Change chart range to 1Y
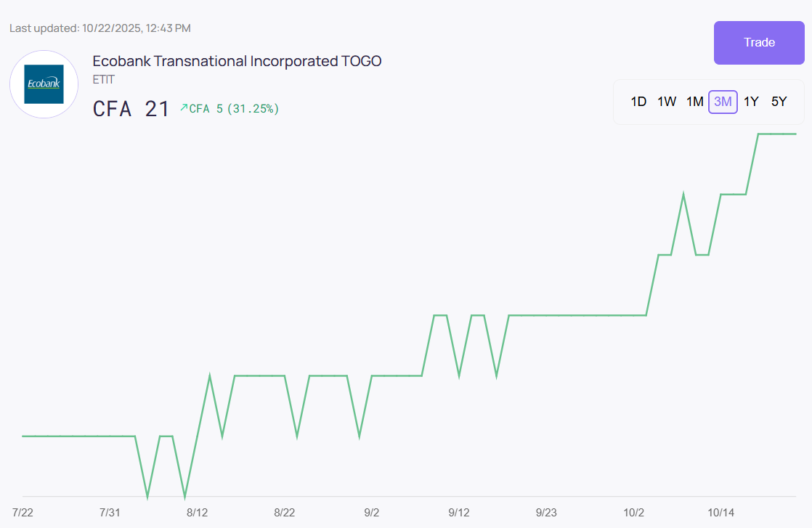 click(x=751, y=102)
